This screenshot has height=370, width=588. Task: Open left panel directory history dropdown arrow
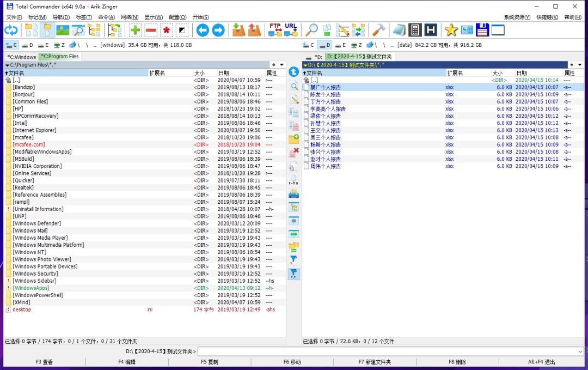[281, 65]
